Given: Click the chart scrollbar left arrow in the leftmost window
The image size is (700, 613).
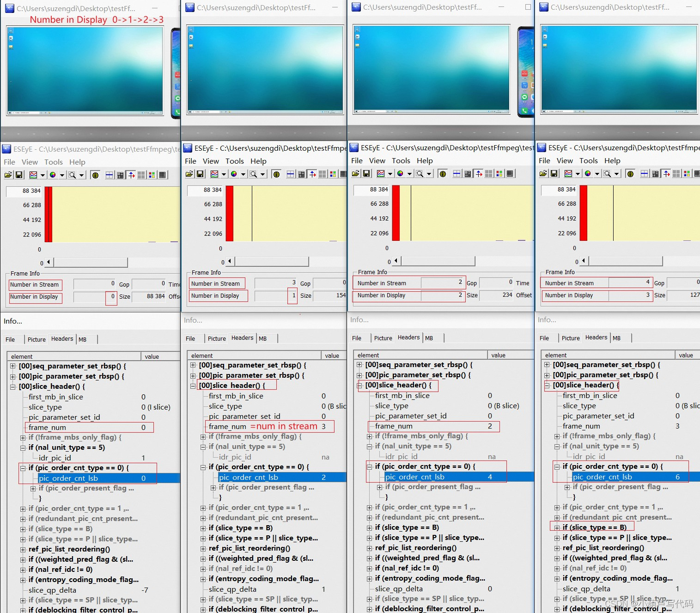Looking at the screenshot, I should [49, 262].
